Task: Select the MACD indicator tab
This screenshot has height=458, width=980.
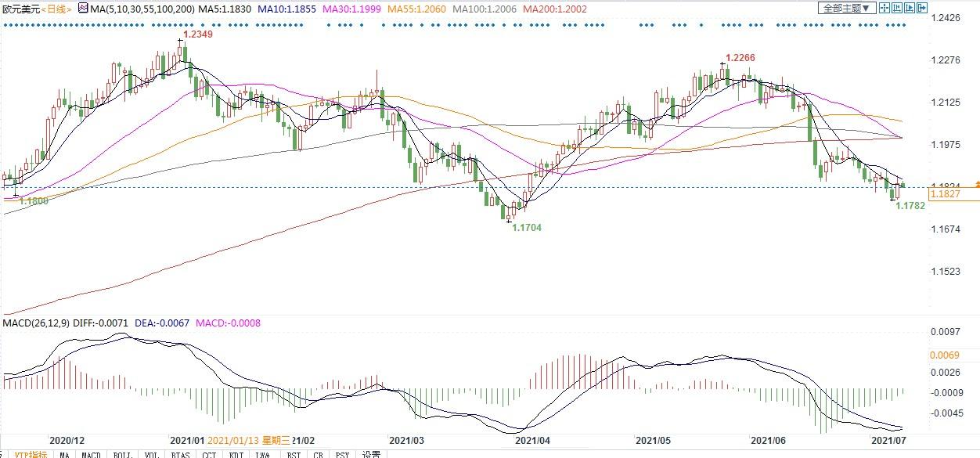Action: point(92,454)
